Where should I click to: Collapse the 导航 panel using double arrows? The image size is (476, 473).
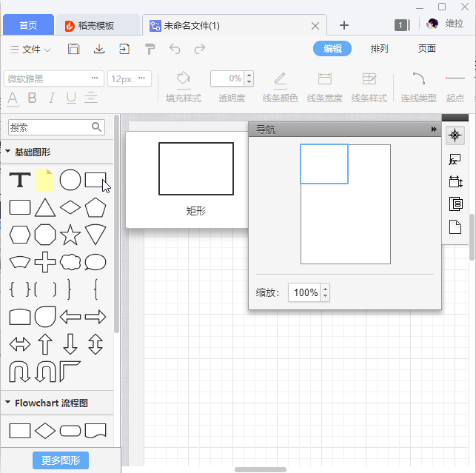pyautogui.click(x=435, y=130)
